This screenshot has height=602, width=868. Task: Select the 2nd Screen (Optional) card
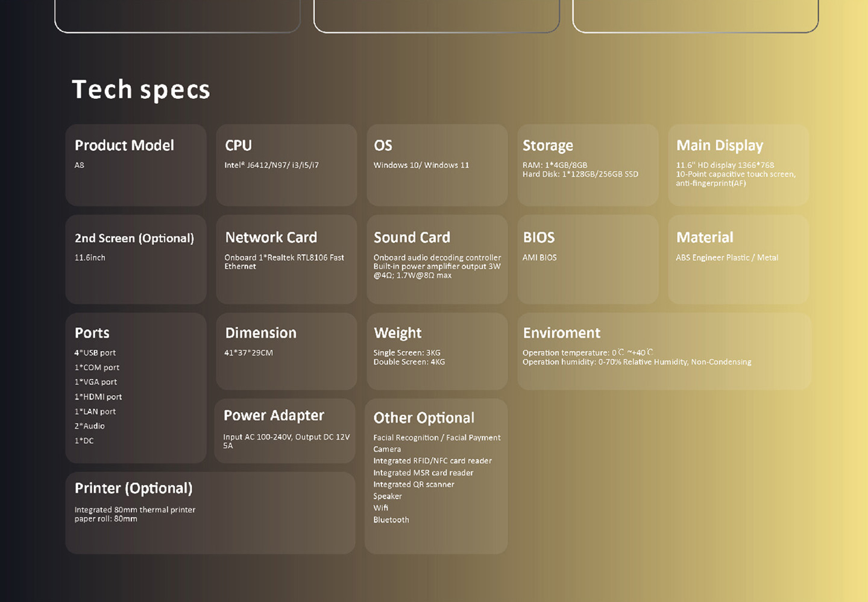pos(136,259)
